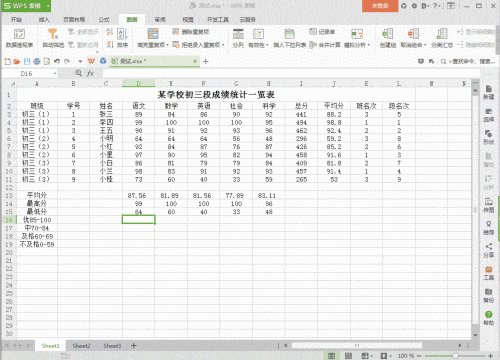Click Create Group (创建组)
500x360 pixels.
pos(388,38)
